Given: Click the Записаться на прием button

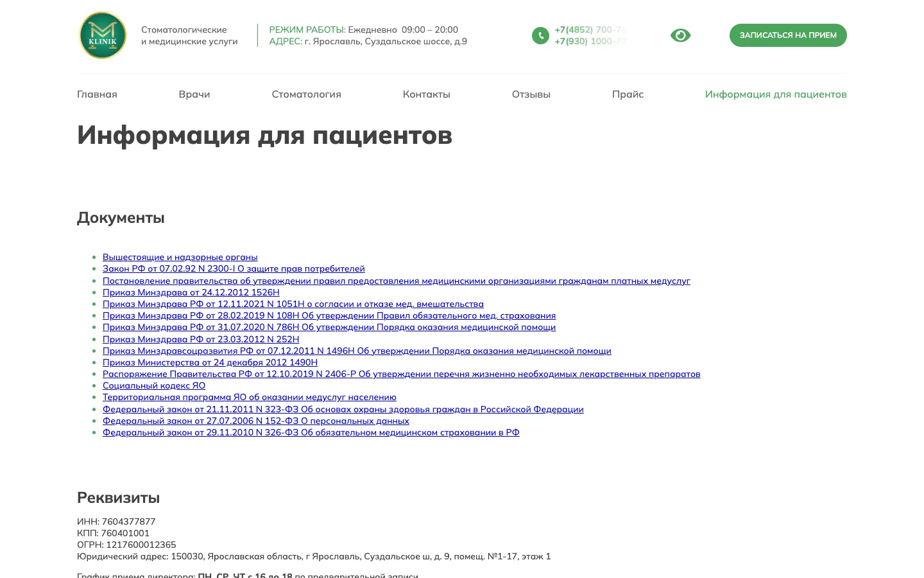Looking at the screenshot, I should (788, 35).
